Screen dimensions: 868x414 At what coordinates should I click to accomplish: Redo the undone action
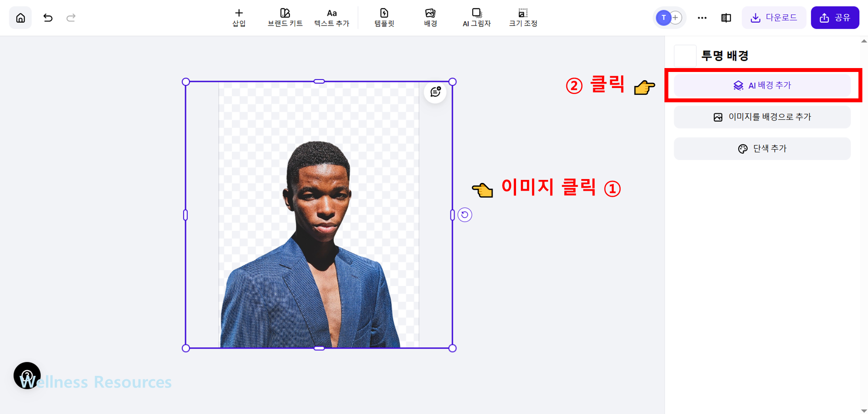(x=71, y=18)
